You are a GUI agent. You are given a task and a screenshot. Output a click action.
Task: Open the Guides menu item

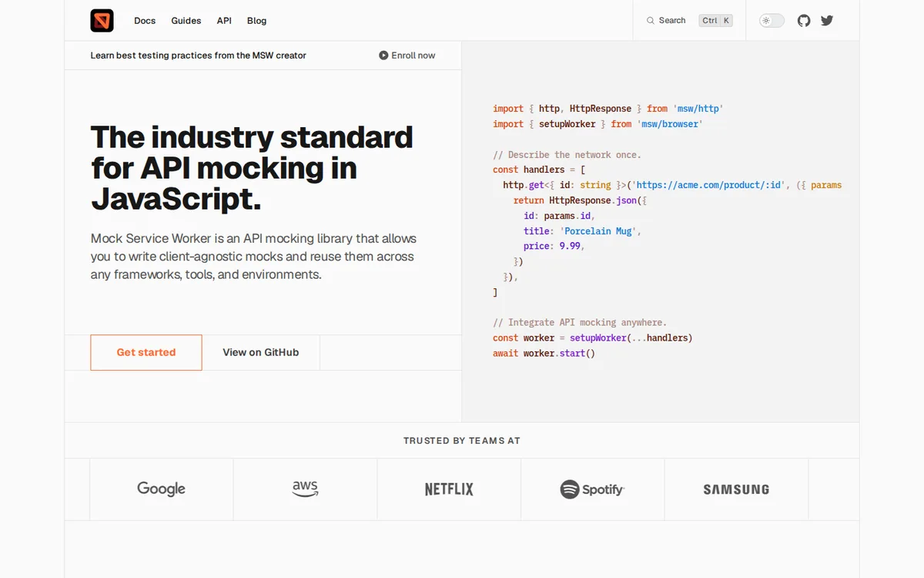(x=186, y=21)
